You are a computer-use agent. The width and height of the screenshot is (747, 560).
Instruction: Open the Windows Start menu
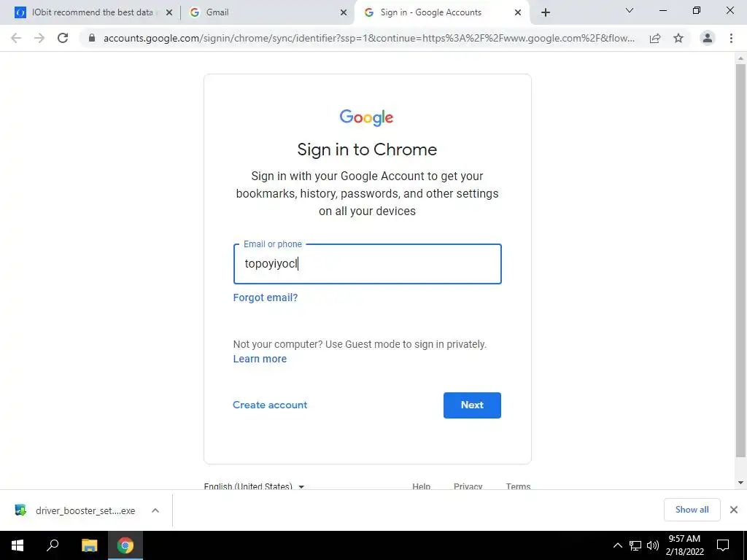18,545
